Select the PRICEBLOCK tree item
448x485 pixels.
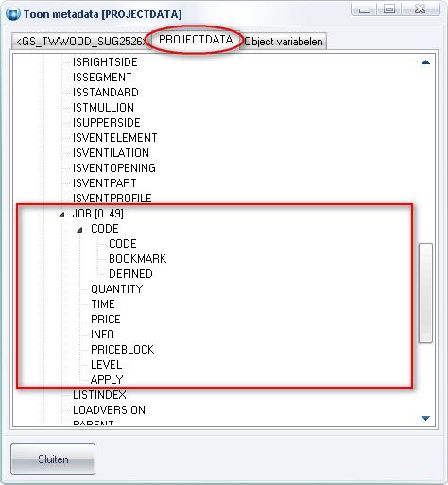[123, 350]
